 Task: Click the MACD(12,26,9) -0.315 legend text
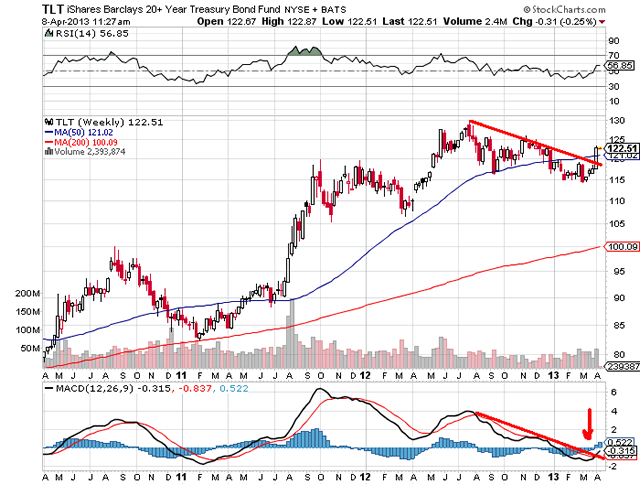113,388
